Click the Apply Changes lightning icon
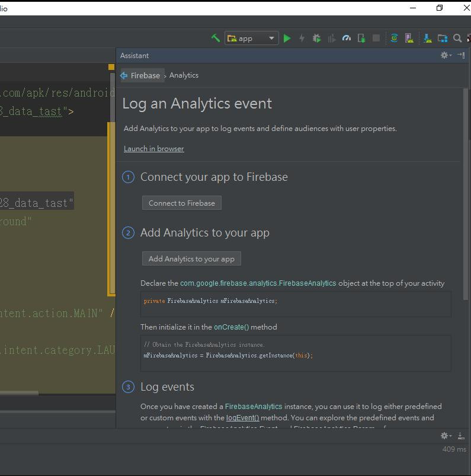The height and width of the screenshot is (476, 471). (x=302, y=39)
